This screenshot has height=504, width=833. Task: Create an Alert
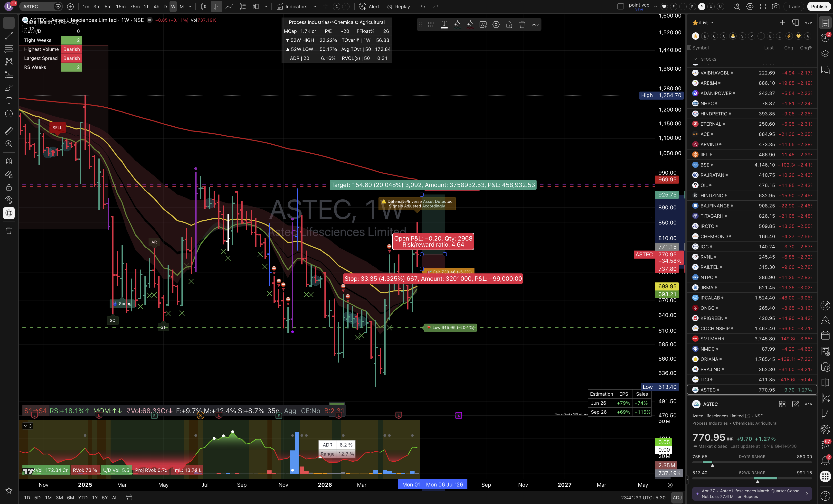[369, 6]
